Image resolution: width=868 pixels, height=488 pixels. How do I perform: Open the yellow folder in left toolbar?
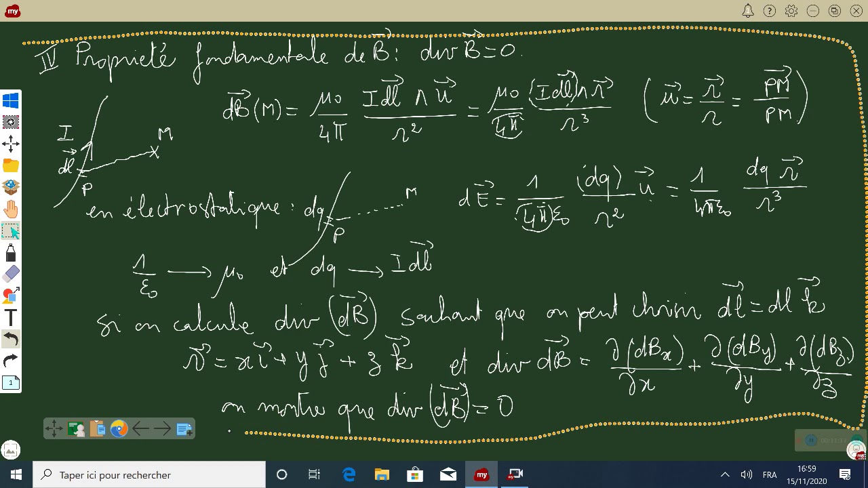click(11, 165)
